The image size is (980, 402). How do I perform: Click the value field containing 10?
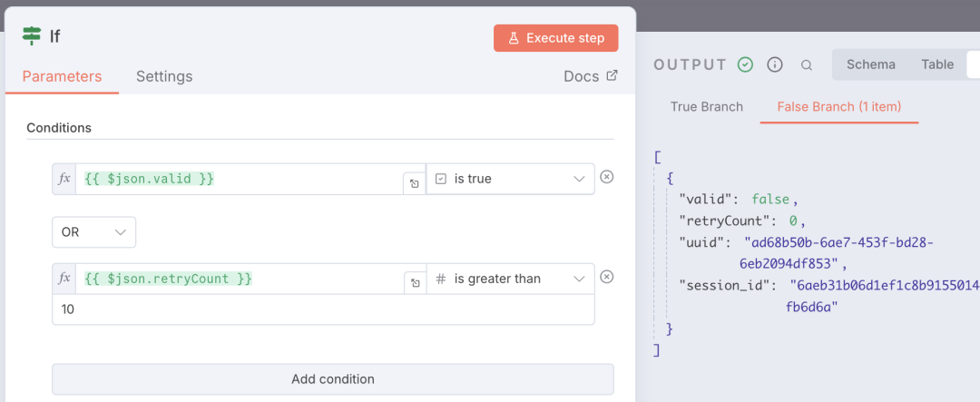point(323,309)
